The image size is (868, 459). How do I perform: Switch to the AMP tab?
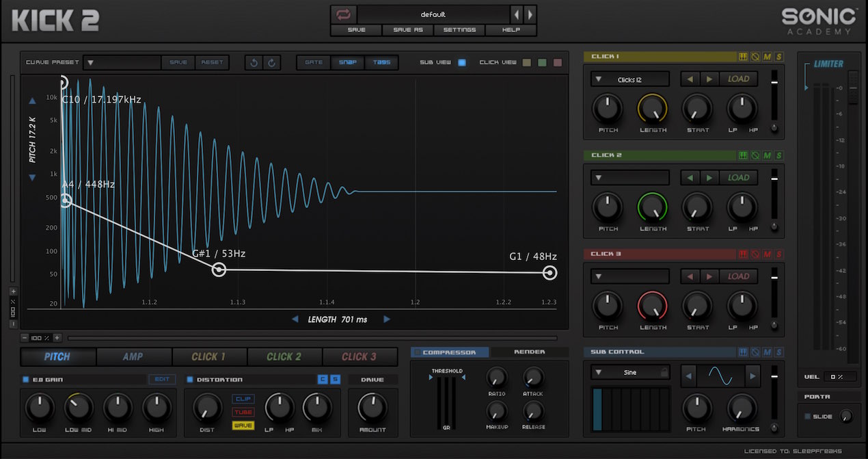tap(133, 356)
